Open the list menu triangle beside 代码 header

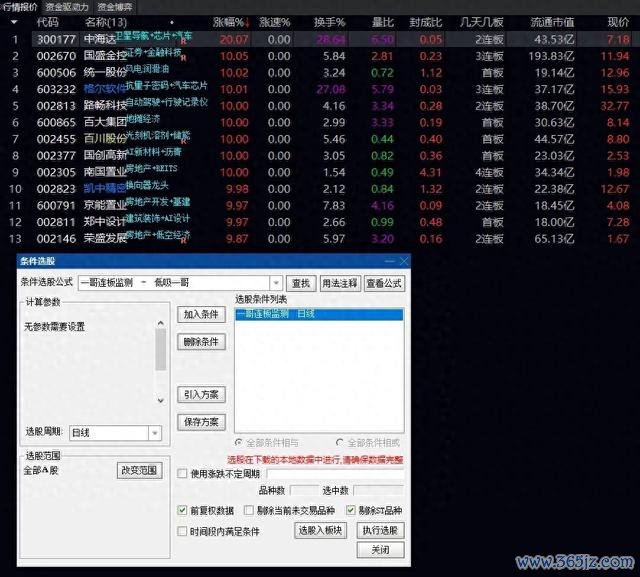(14, 22)
